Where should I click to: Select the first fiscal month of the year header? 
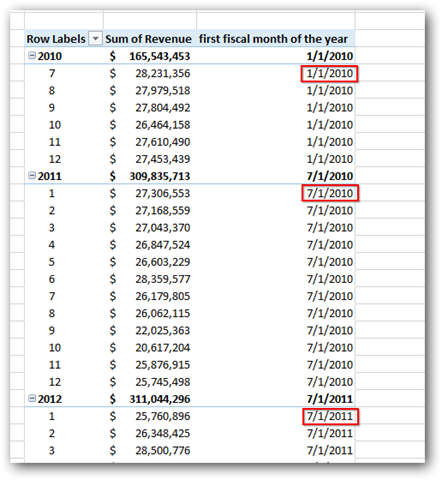273,39
